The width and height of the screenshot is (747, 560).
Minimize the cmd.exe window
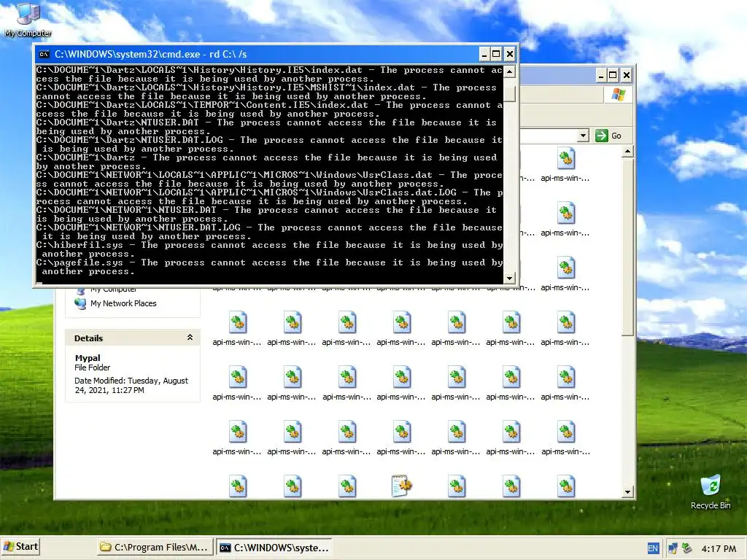pyautogui.click(x=484, y=54)
